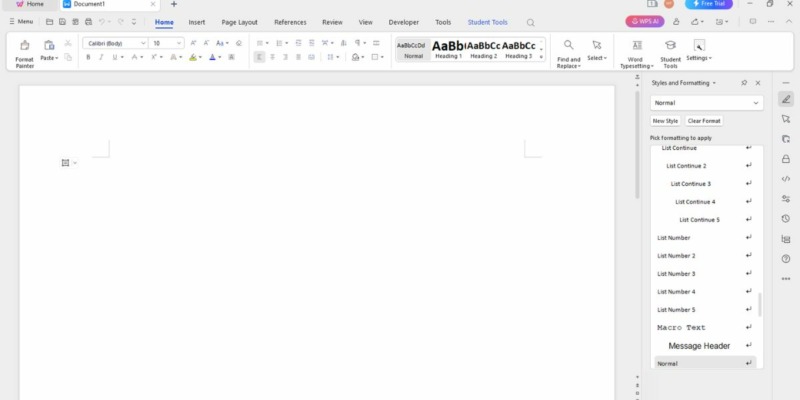The image size is (800, 400).
Task: Click the Clear Format button
Action: 704,121
